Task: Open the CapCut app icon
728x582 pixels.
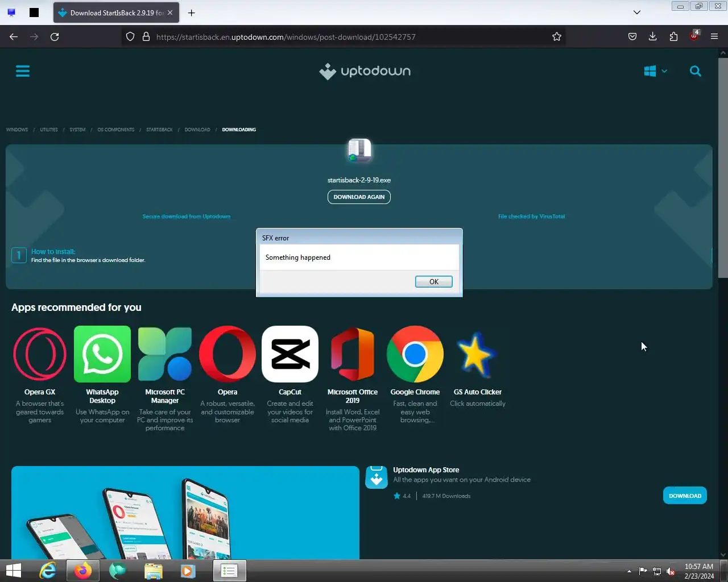Action: [x=290, y=354]
